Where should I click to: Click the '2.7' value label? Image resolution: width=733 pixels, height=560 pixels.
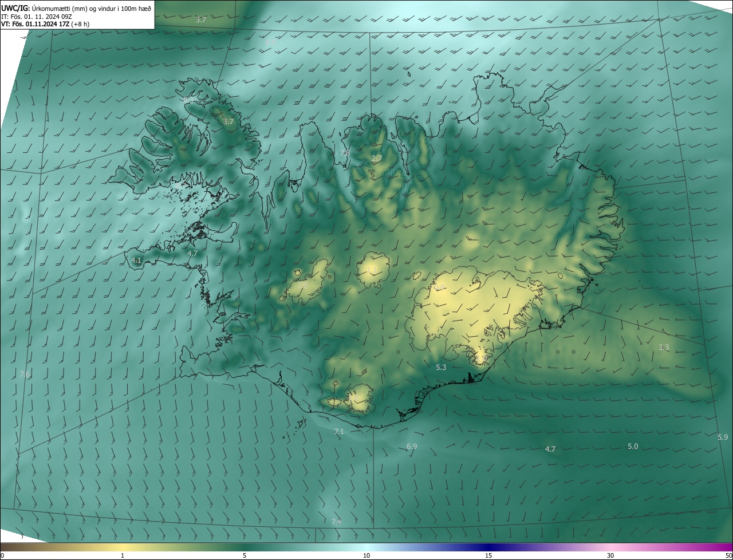pos(376,159)
